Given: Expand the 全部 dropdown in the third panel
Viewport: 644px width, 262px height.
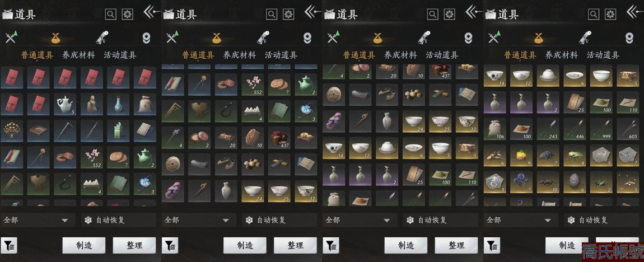Looking at the screenshot, I should point(360,220).
